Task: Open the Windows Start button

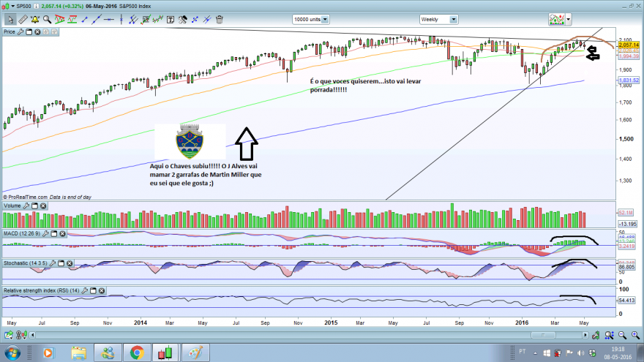Action: click(x=12, y=352)
